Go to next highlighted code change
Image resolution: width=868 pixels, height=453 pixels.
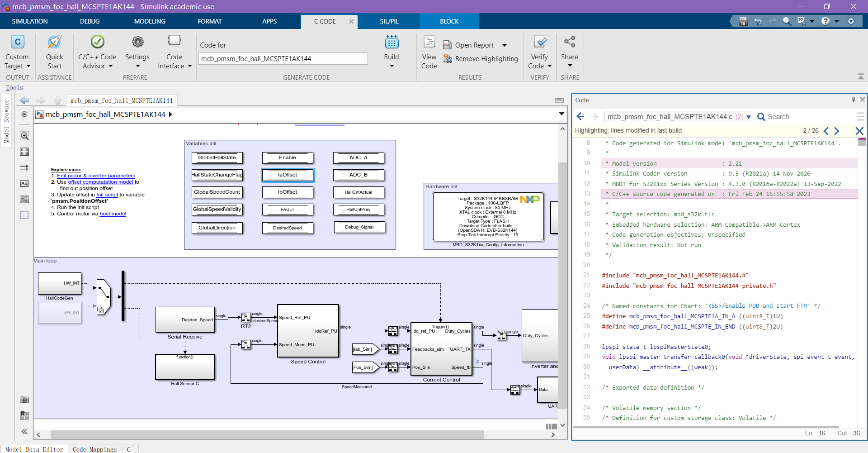[x=837, y=131]
